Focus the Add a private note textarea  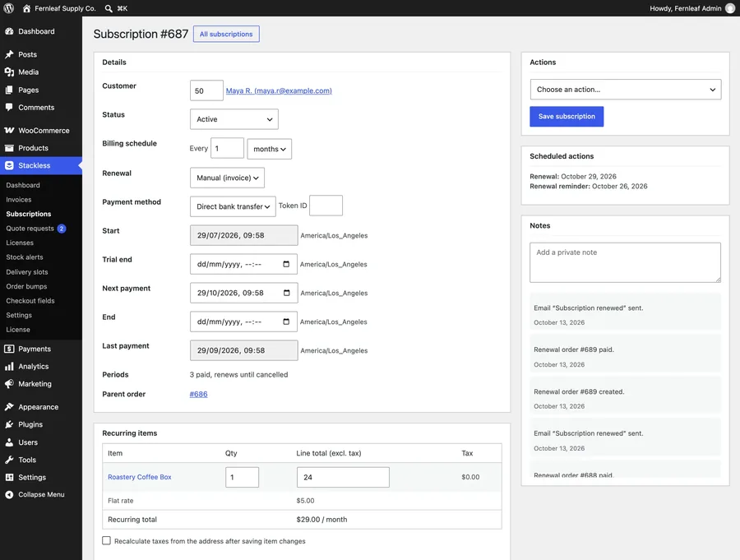pos(626,262)
